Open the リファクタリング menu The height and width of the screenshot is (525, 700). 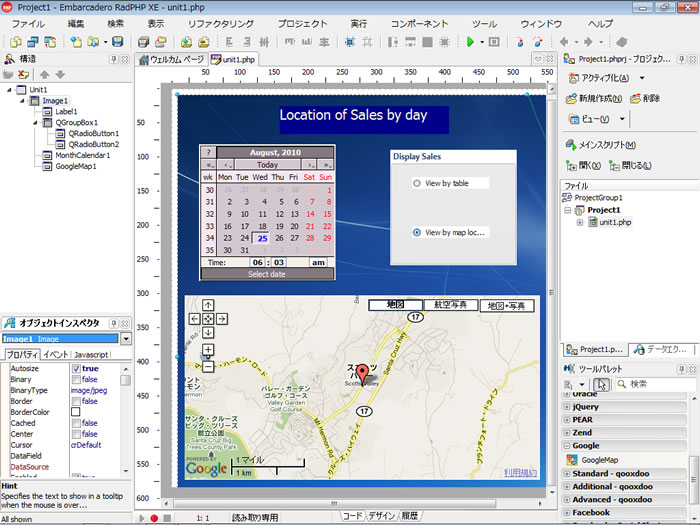[x=220, y=22]
